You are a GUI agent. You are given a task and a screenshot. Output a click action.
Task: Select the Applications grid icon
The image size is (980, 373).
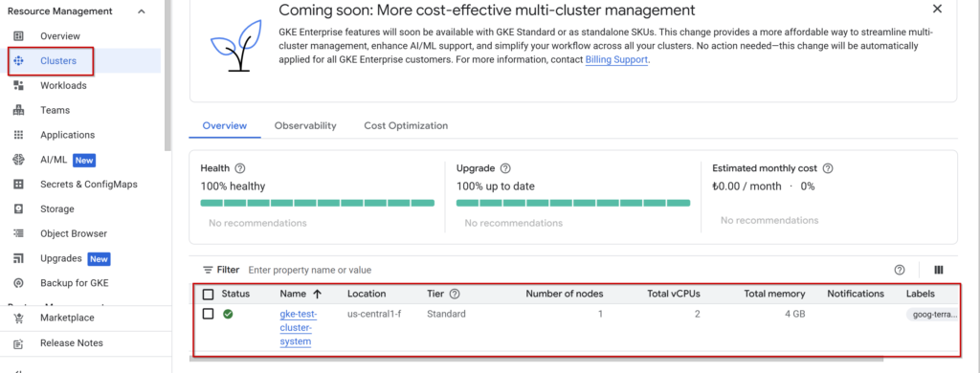tap(19, 135)
